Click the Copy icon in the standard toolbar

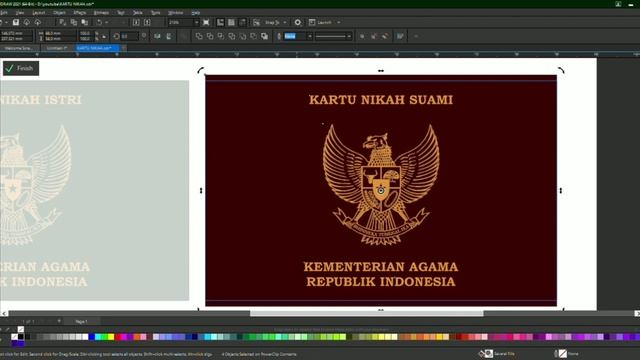[73, 22]
